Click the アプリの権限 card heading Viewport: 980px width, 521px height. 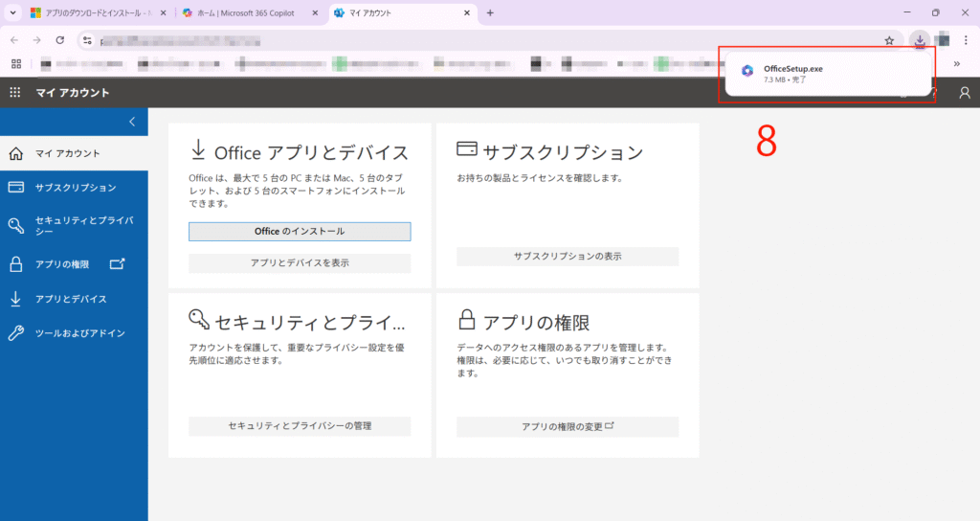click(x=536, y=322)
